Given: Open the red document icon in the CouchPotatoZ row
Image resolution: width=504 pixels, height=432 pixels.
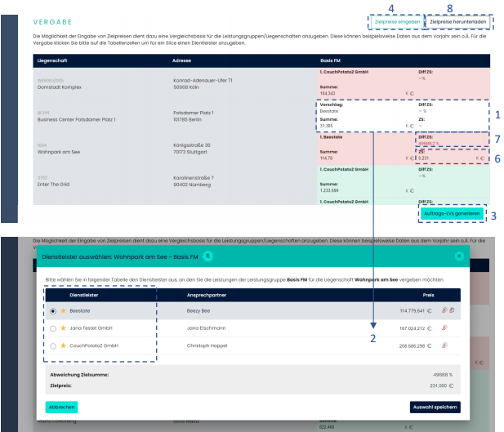Looking at the screenshot, I should 444,345.
